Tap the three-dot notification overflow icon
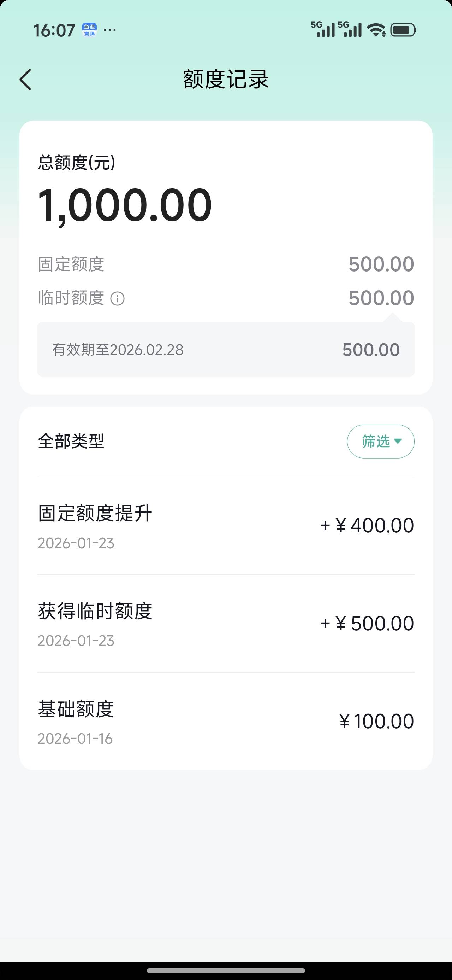 110,30
